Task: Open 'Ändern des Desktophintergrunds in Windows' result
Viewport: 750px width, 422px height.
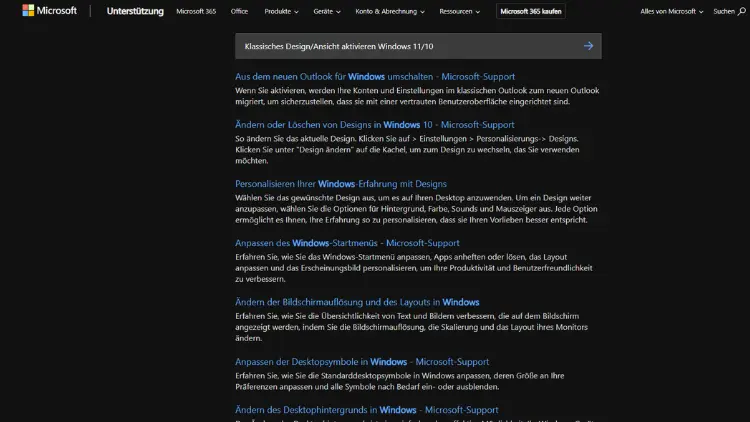Action: (x=366, y=410)
